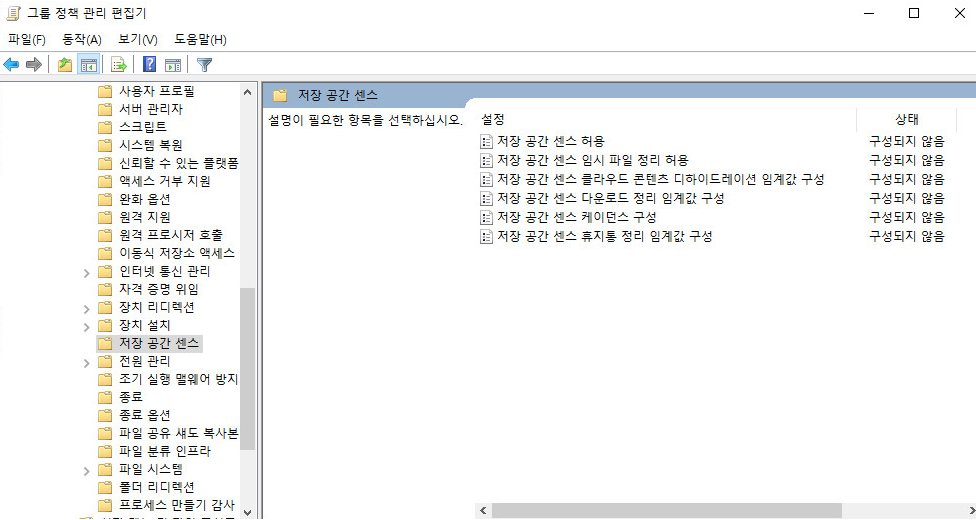Click the Filter funnel toolbar icon
This screenshot has height=520, width=976.
204,64
